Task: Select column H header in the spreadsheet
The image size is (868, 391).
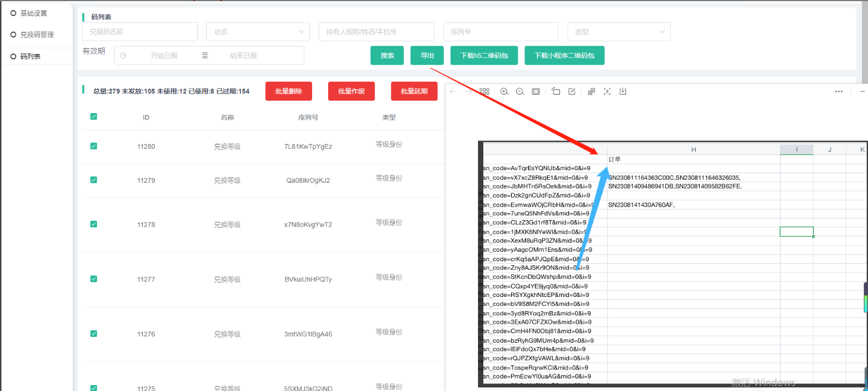Action: [693, 149]
